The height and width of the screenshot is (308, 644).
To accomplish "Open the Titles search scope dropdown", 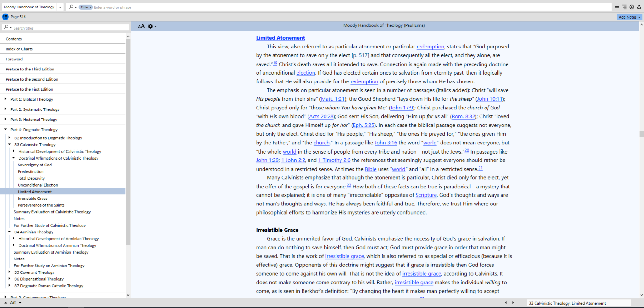I will click(x=86, y=7).
